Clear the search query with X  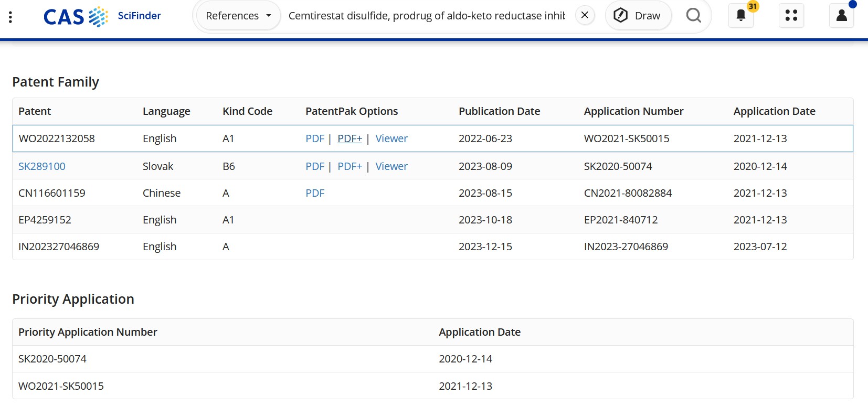click(585, 15)
